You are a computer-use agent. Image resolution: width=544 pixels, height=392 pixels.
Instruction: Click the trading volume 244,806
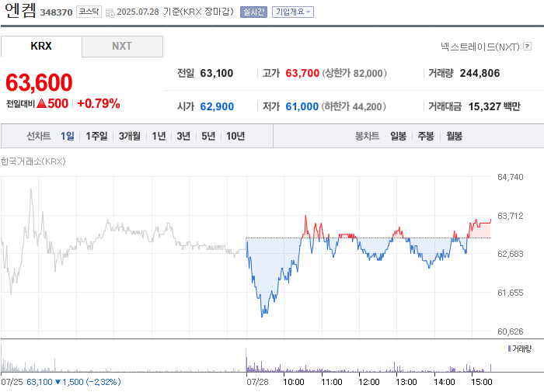point(479,73)
